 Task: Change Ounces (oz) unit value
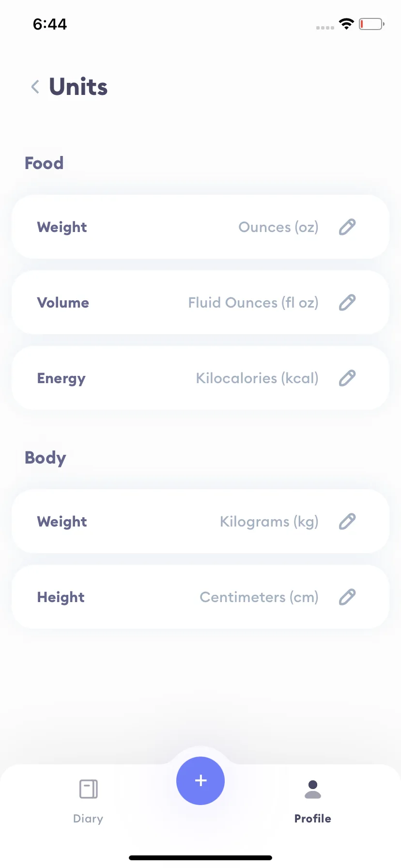pyautogui.click(x=278, y=227)
